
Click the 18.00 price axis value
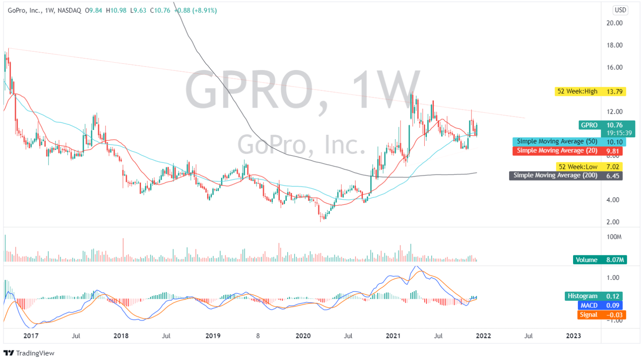point(615,45)
